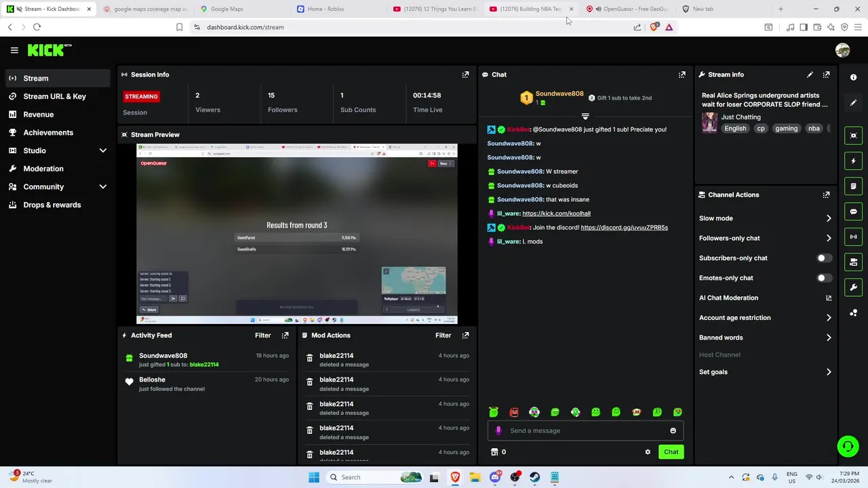This screenshot has height=488, width=868.
Task: Open the Revenue page
Action: click(58, 115)
